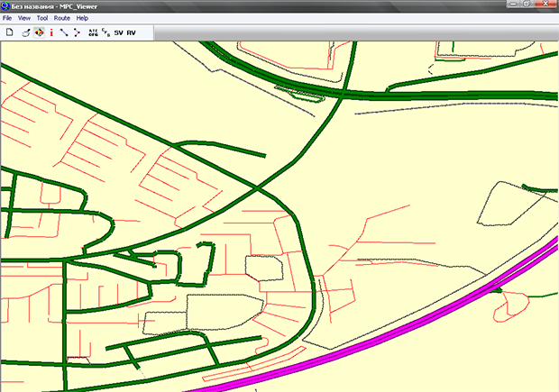
Task: Open the Help menu
Action: click(82, 18)
